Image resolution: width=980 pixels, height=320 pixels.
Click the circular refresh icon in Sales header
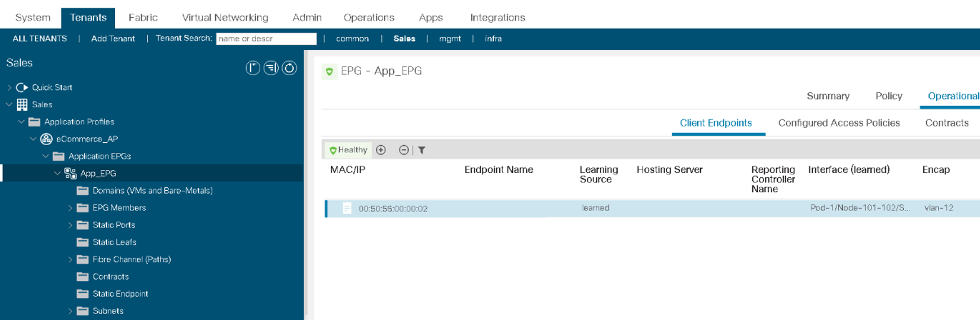pos(289,68)
